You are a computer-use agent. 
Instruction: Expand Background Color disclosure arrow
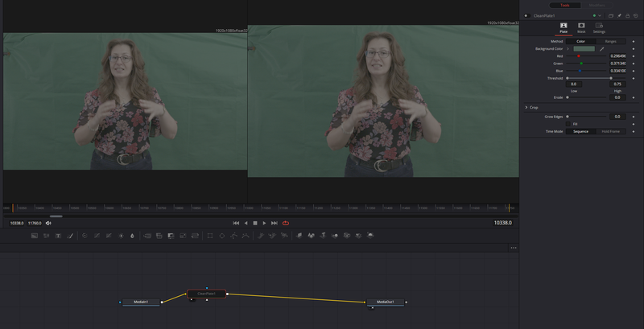(568, 48)
